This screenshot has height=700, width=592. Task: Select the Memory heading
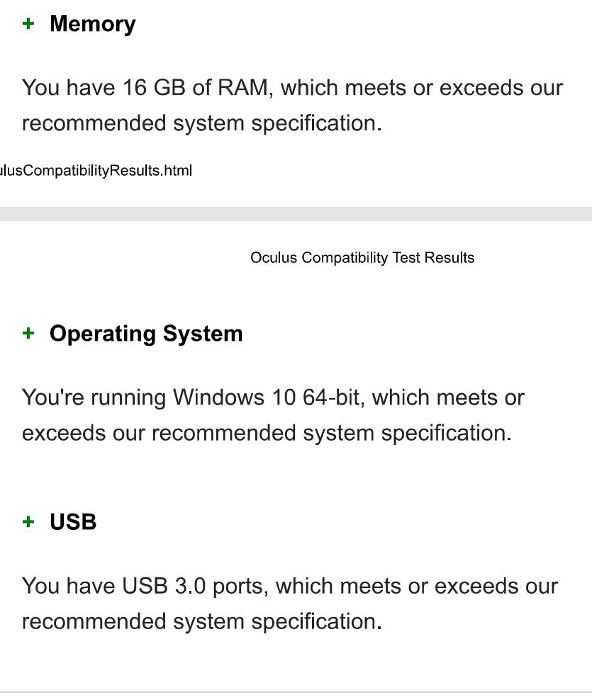click(x=92, y=24)
